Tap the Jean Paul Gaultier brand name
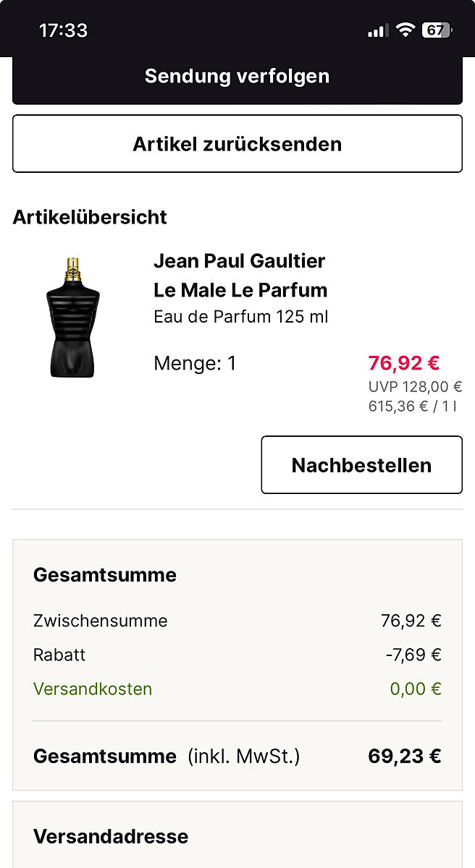The image size is (475, 868). 239,260
